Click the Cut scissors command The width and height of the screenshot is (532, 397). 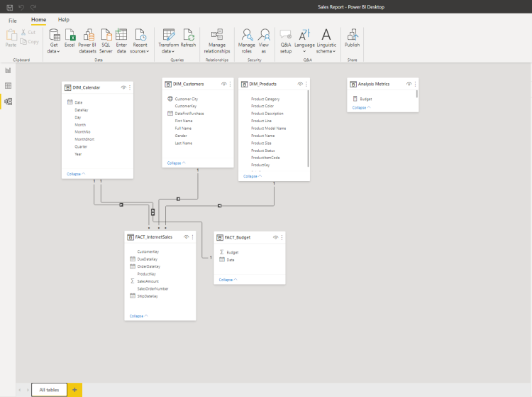click(x=28, y=32)
